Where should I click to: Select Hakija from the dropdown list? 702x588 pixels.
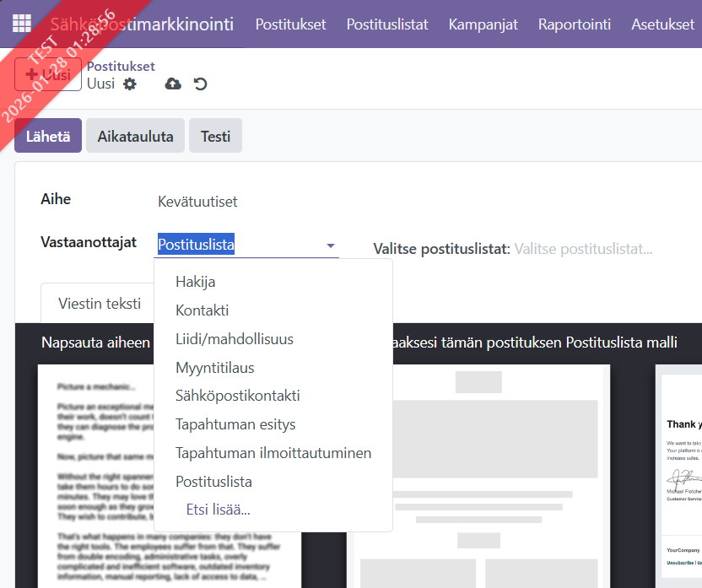pyautogui.click(x=195, y=282)
